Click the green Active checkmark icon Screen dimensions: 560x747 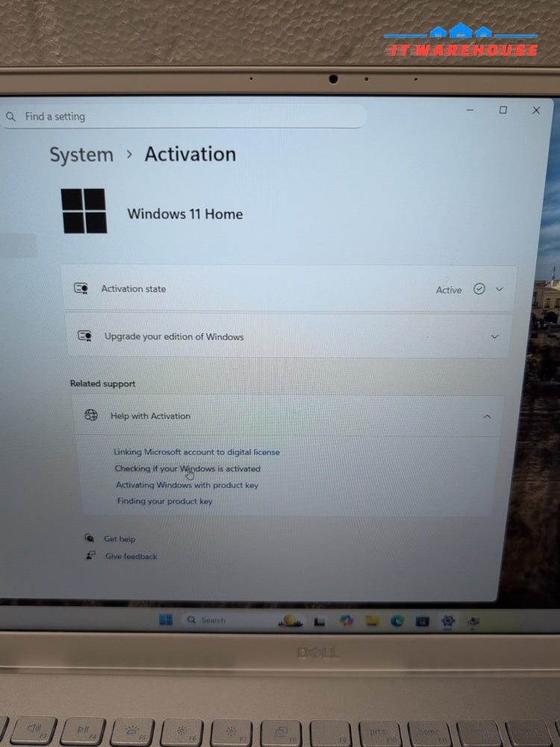[x=479, y=288]
